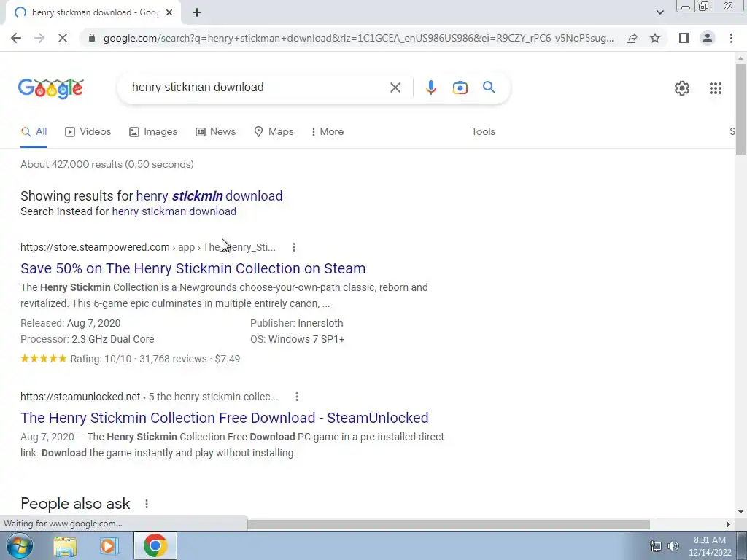Click the horizontal scrollbar right arrow
Viewport: 747px width, 560px height.
728,525
